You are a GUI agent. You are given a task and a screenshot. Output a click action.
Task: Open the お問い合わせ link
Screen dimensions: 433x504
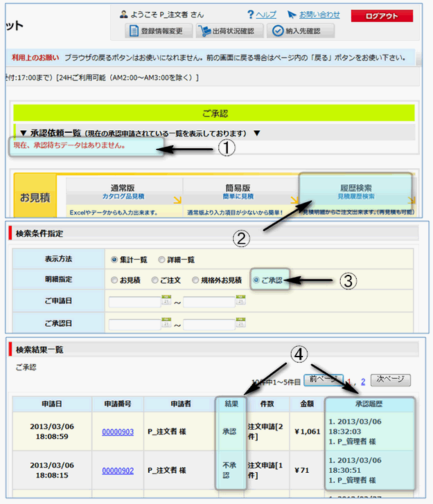click(319, 15)
